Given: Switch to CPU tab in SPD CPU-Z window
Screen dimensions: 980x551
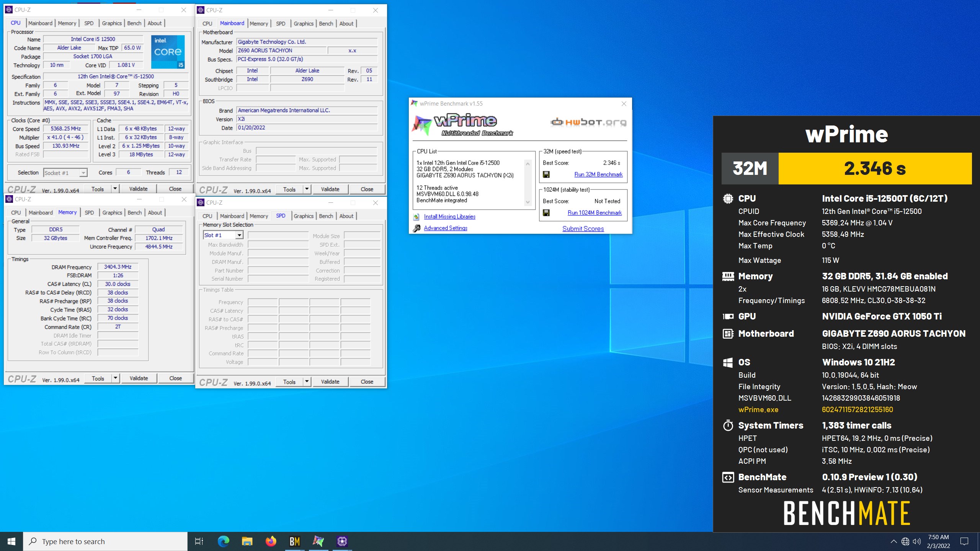Looking at the screenshot, I should (x=207, y=216).
